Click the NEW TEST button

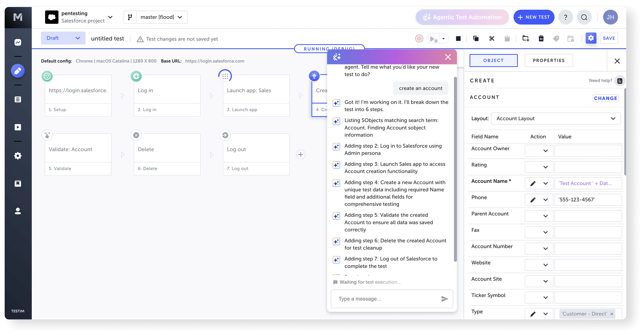(x=534, y=17)
